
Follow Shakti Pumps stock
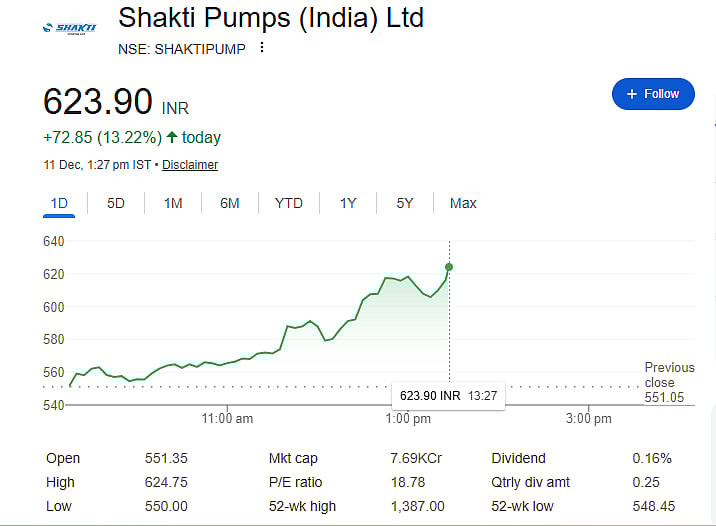(653, 94)
